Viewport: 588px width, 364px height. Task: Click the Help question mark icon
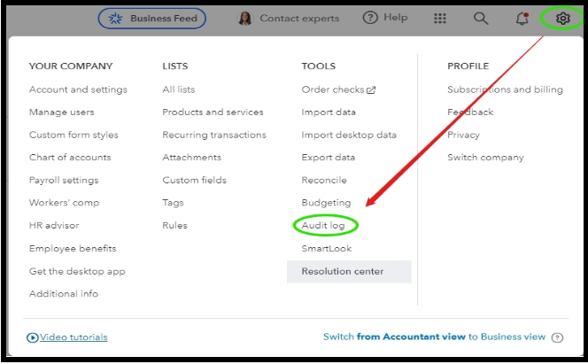370,18
